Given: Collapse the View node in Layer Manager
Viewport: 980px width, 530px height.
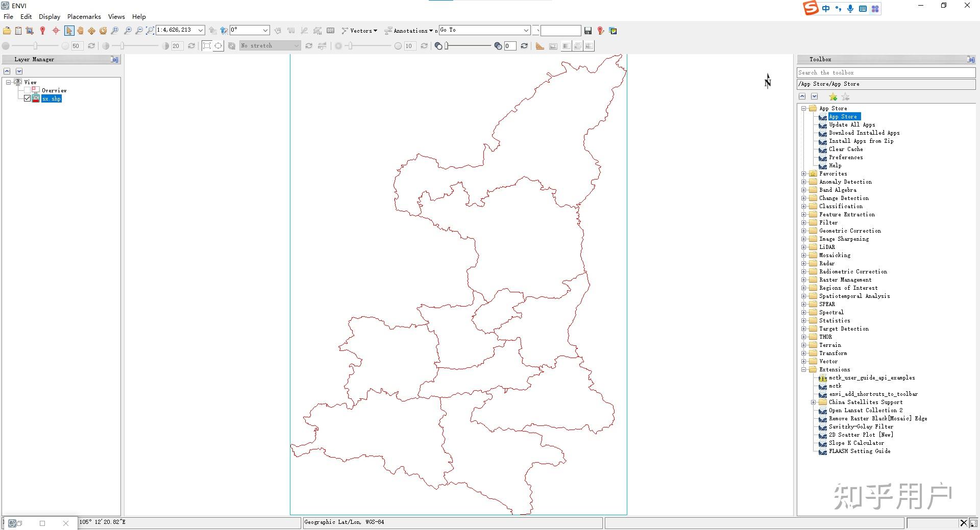Looking at the screenshot, I should (9, 82).
